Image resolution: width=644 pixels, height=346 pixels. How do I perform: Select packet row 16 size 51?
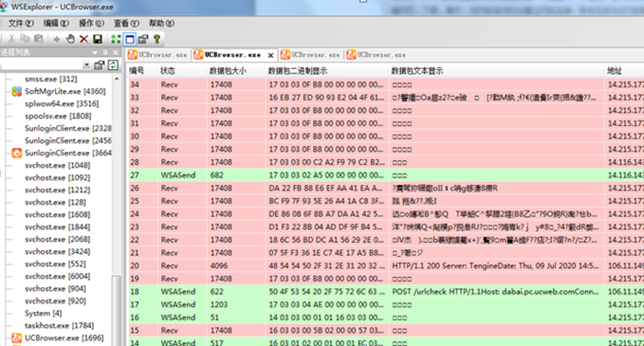386,317
